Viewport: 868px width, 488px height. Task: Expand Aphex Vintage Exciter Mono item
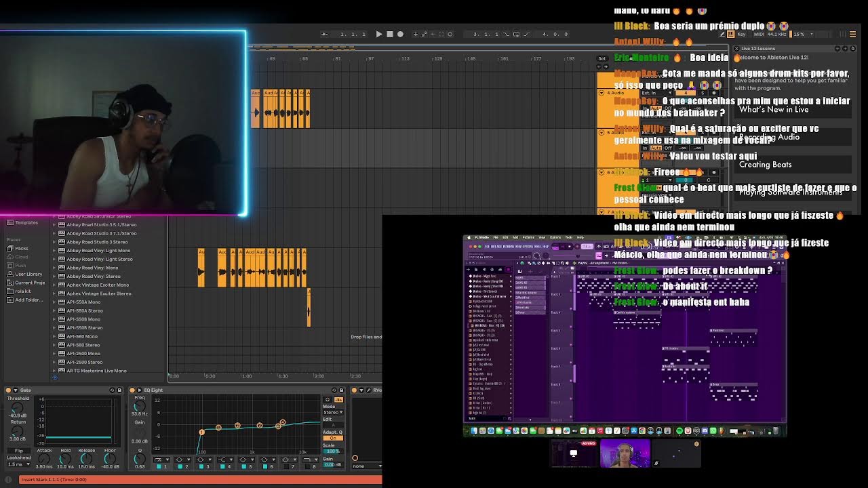coord(55,285)
